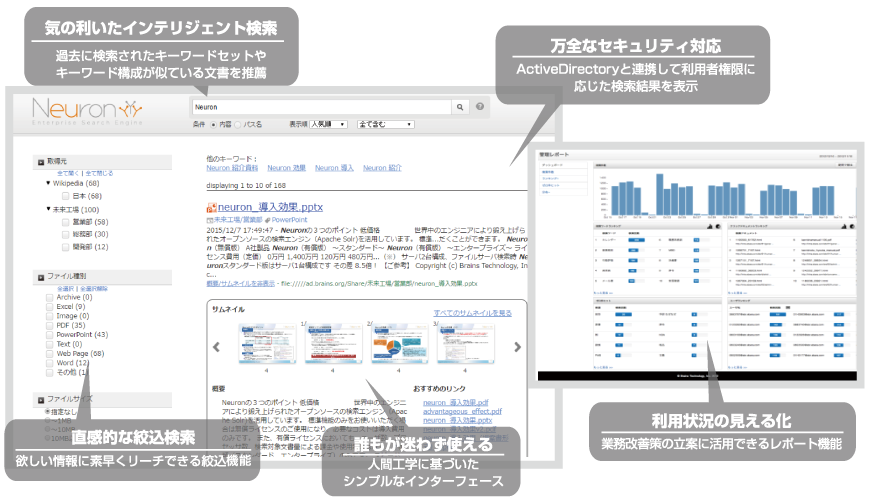The image size is (870, 500).
Task: Click into the Neuron search text field
Action: pyautogui.click(x=322, y=107)
